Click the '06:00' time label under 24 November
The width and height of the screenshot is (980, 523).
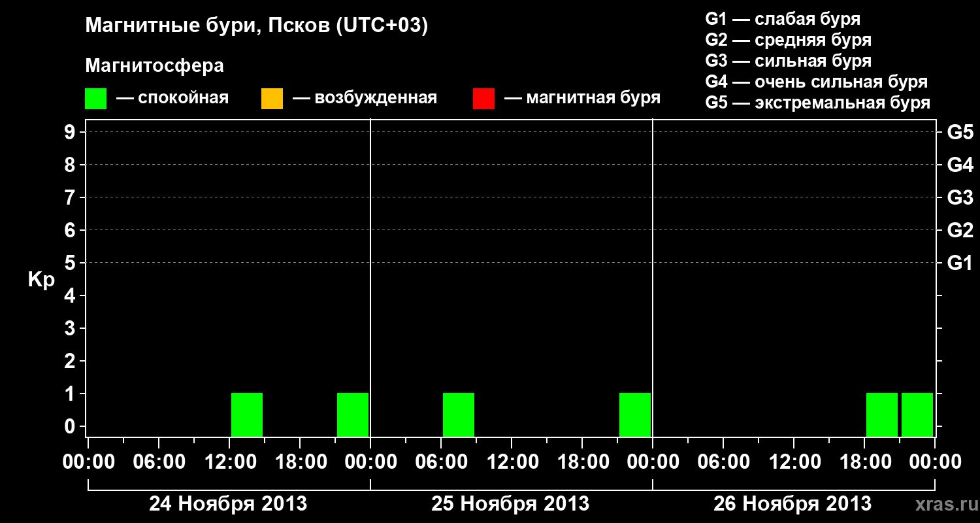click(159, 462)
